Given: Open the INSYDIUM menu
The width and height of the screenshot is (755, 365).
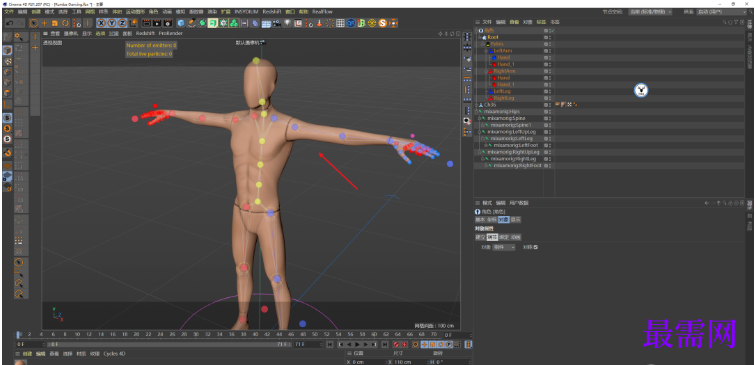Looking at the screenshot, I should click(x=247, y=11).
